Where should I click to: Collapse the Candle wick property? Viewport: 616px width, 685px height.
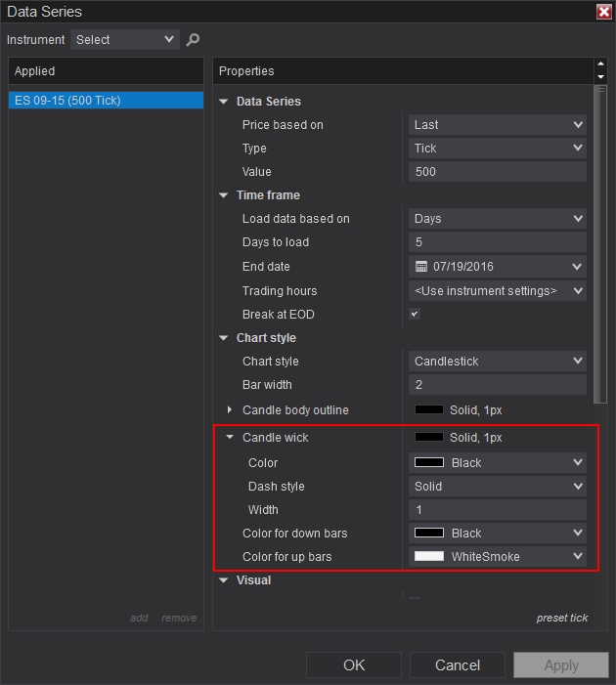230,438
